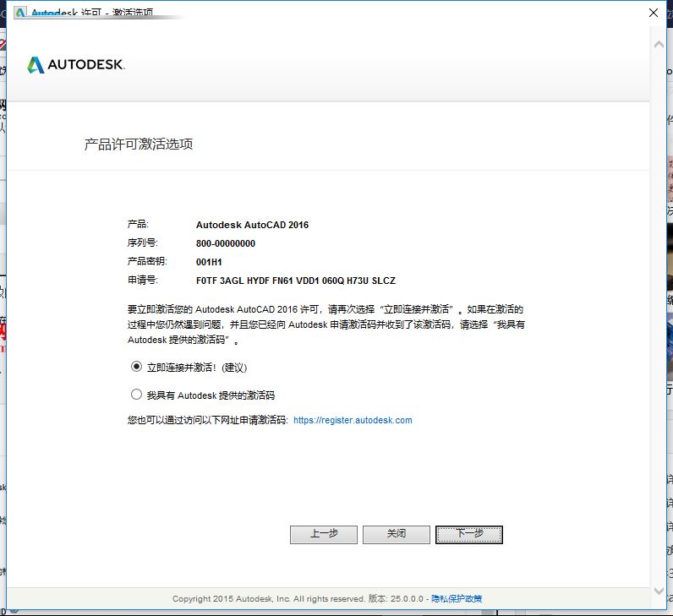673x616 pixels.
Task: Select the 我具有 Autodesk 提供的激活码 radio option
Action: tap(136, 395)
